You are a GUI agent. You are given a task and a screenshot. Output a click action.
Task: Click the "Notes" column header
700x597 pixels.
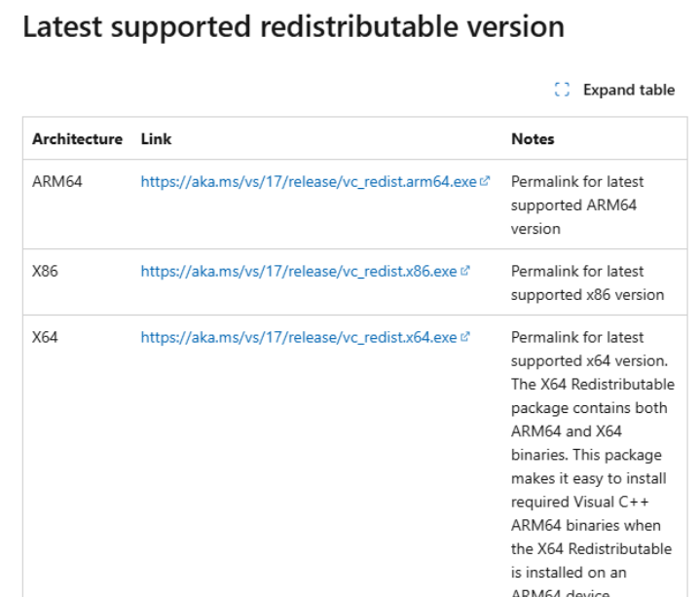pyautogui.click(x=533, y=139)
